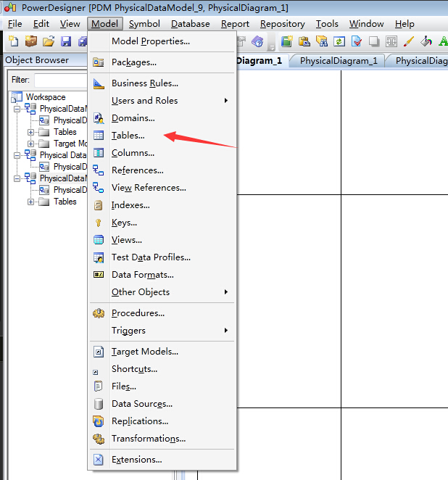This screenshot has height=480, width=448.
Task: Expand the last Tables folder
Action: point(30,202)
